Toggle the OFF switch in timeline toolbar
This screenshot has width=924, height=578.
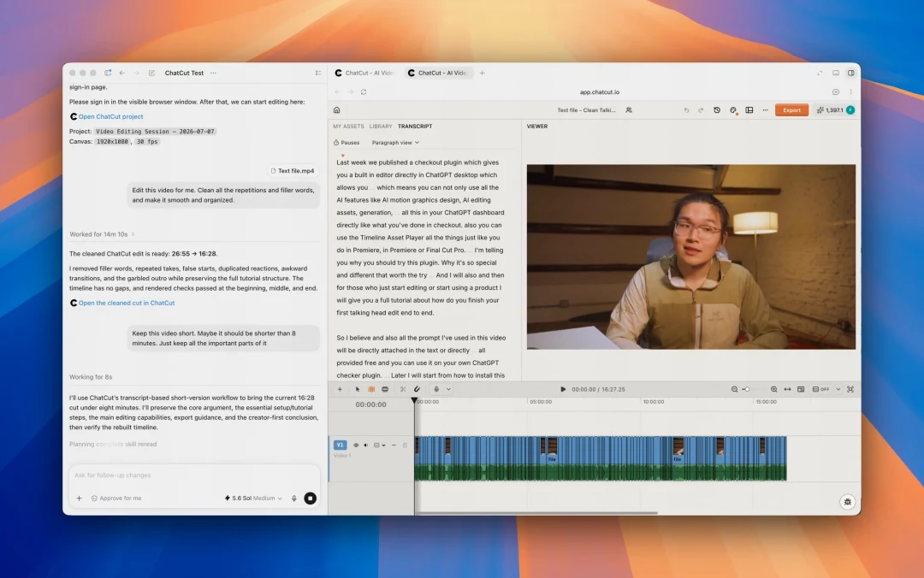[820, 389]
